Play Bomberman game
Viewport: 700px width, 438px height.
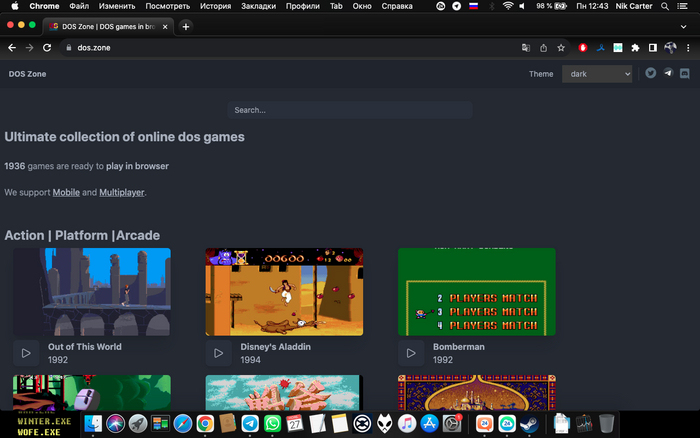pyautogui.click(x=411, y=353)
